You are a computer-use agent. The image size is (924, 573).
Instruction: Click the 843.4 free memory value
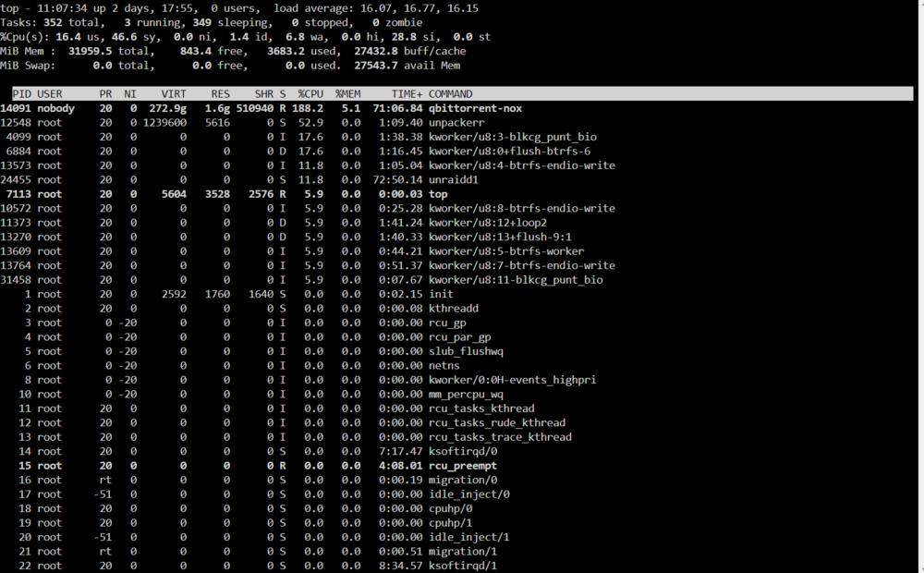(196, 51)
